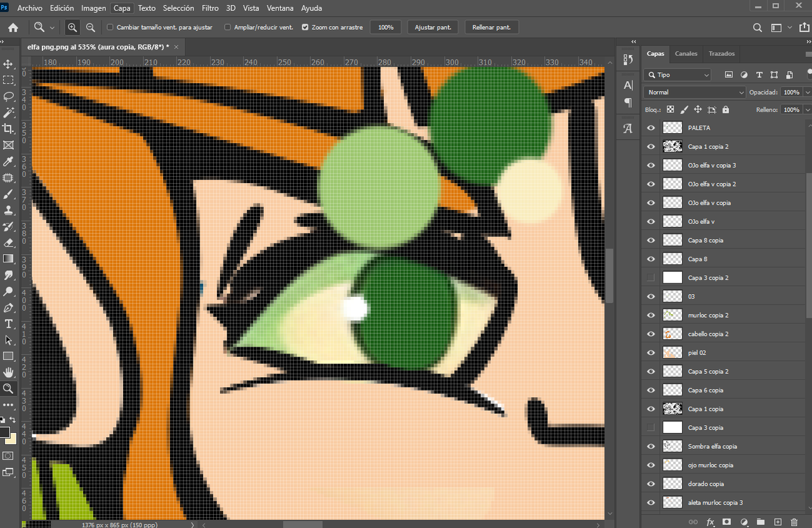Show the 'Capa 3 copia' layer
The height and width of the screenshot is (528, 812).
(x=651, y=427)
